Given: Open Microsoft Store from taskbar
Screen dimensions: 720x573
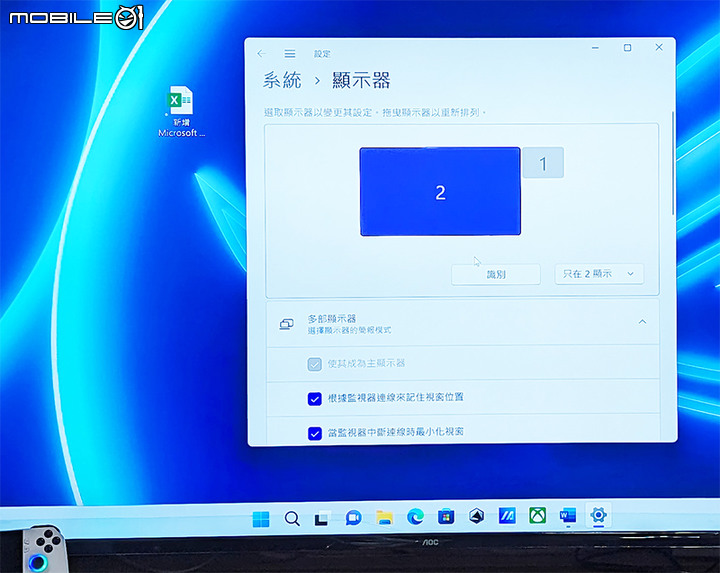Looking at the screenshot, I should click(446, 517).
